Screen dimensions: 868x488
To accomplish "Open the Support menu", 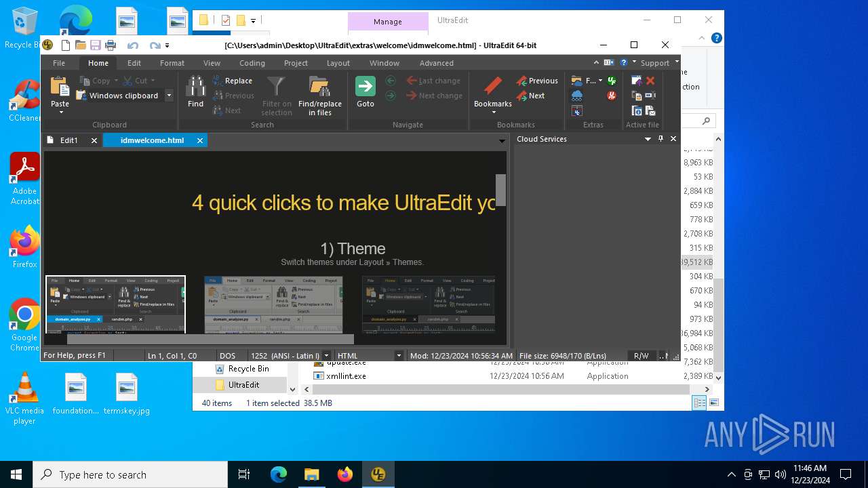I will (655, 63).
